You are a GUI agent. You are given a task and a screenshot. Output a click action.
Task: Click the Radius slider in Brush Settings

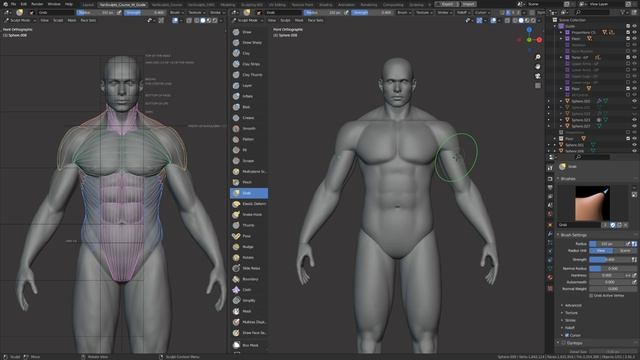point(607,244)
